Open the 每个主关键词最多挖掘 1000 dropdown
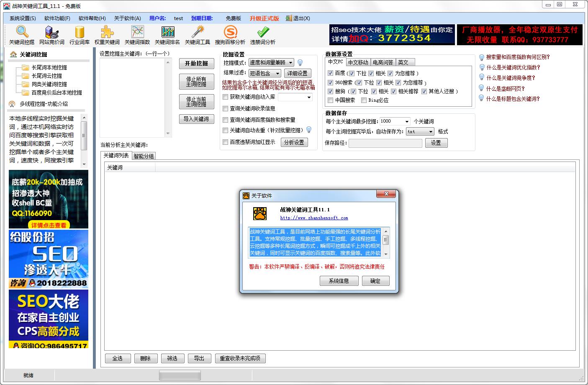The width and height of the screenshot is (588, 385). pyautogui.click(x=395, y=121)
